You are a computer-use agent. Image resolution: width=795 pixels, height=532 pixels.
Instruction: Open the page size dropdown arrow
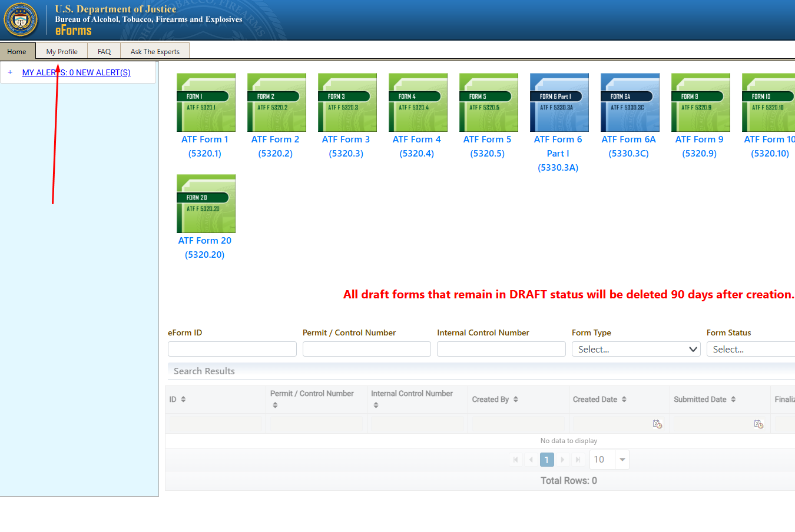point(622,460)
